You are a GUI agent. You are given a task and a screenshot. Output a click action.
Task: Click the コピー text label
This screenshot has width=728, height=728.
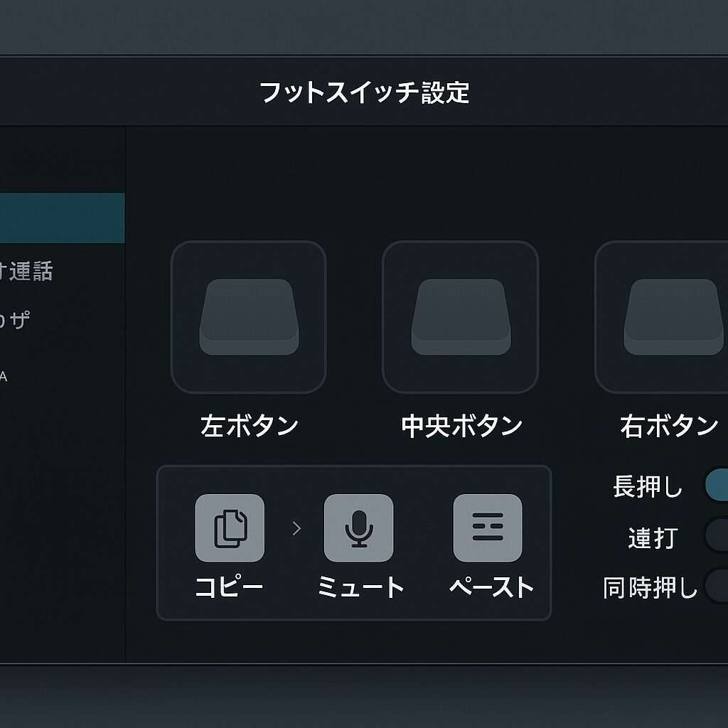point(230,587)
